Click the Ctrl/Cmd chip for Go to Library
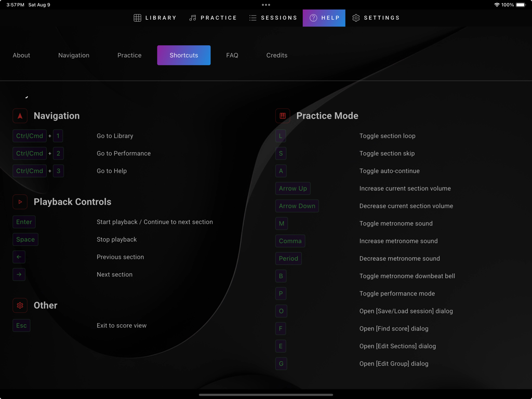Screen dimensions: 532x399 click(30, 136)
